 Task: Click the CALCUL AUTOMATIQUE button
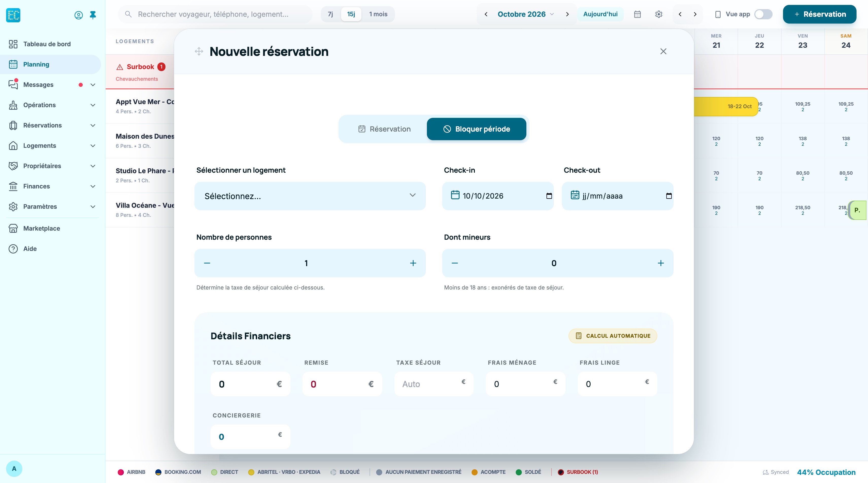(x=613, y=336)
